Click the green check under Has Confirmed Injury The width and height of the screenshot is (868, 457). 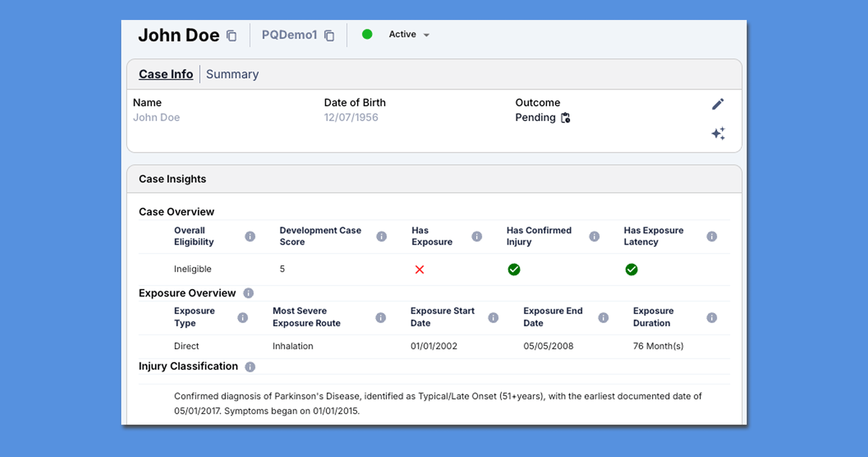pos(514,270)
